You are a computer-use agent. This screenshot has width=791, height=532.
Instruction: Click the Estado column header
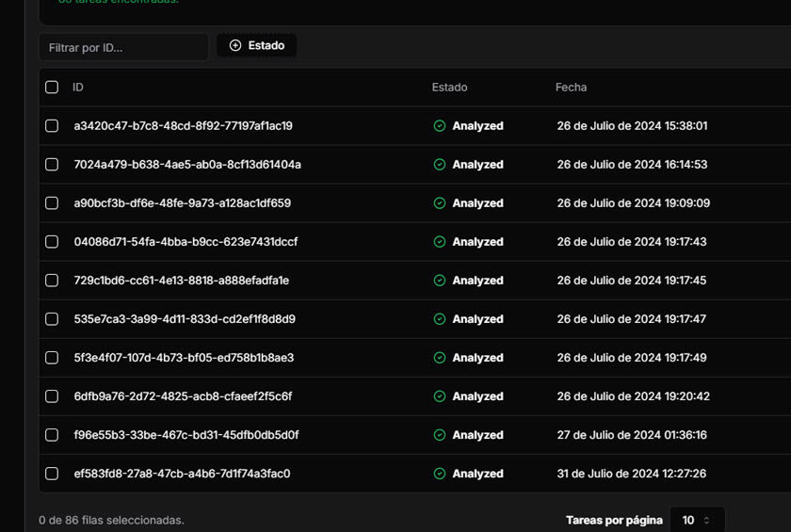(449, 88)
